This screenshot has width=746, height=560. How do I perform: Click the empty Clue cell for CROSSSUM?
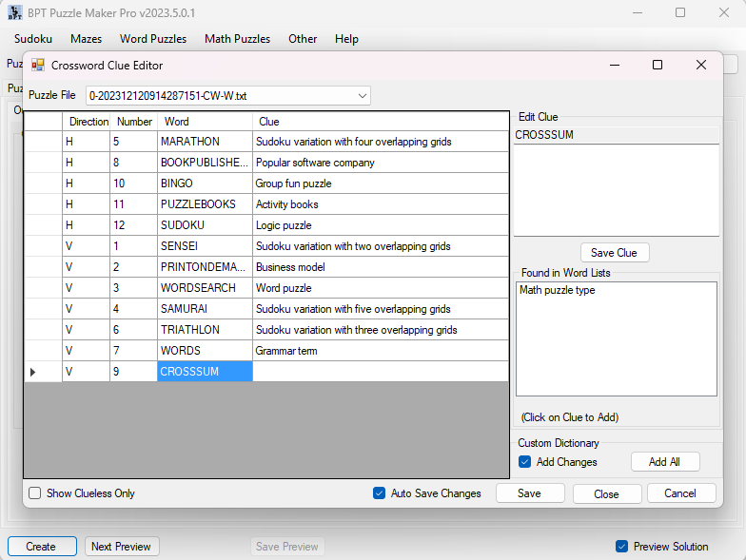381,372
